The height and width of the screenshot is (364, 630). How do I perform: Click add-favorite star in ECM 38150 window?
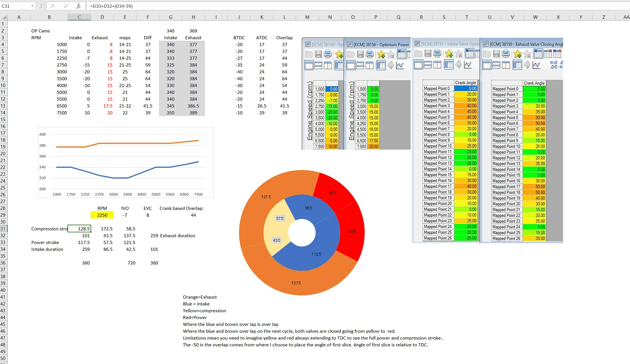(517, 54)
